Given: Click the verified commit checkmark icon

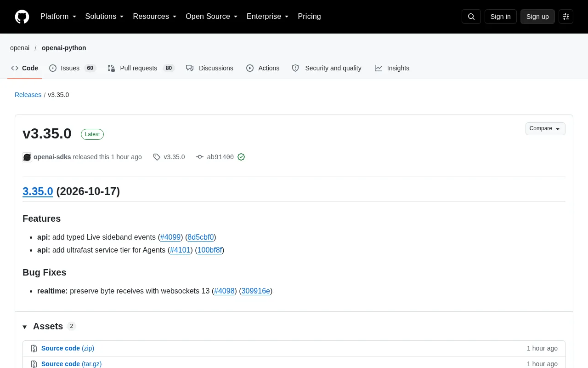Looking at the screenshot, I should point(241,157).
